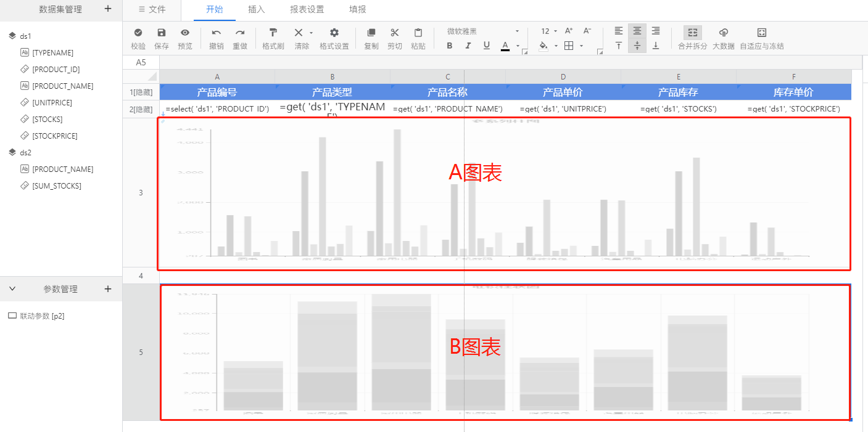Open the 报表设置 tab
The height and width of the screenshot is (432, 868).
click(x=307, y=9)
